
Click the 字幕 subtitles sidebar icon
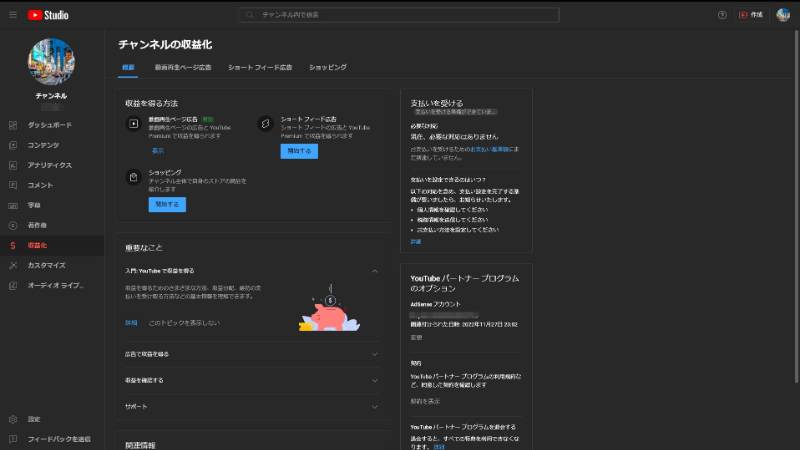[x=13, y=205]
